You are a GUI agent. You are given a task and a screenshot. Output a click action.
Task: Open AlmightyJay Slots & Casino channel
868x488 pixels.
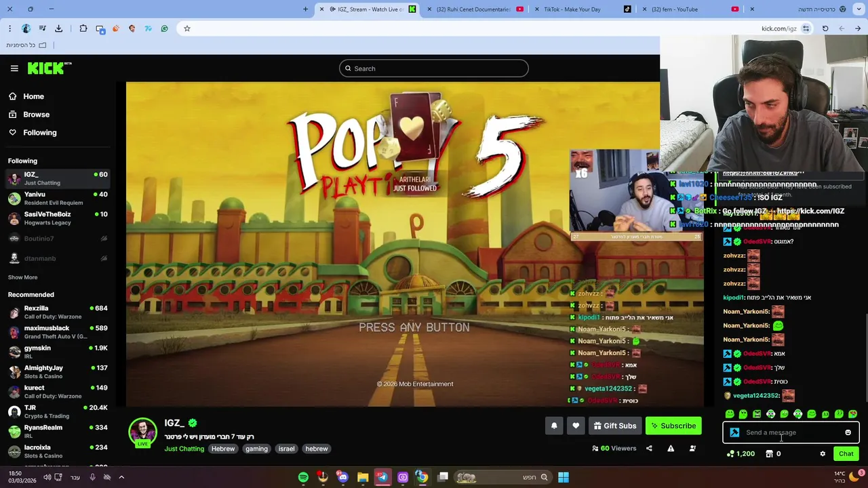pos(58,372)
